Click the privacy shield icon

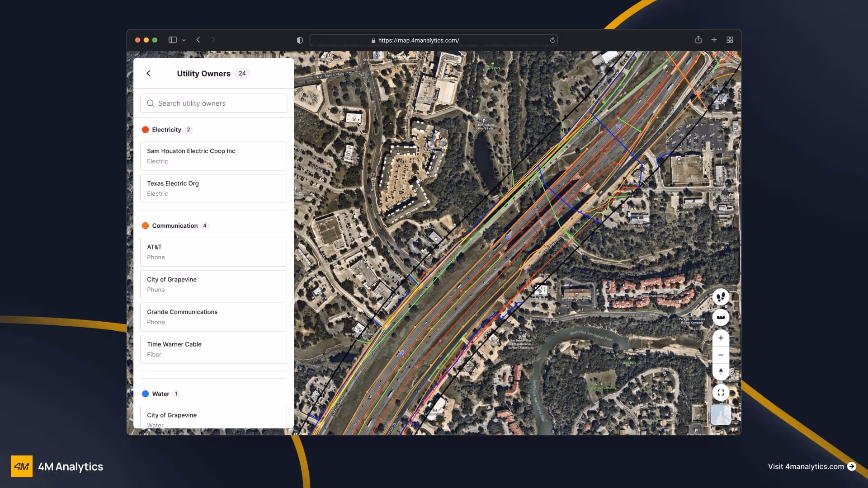point(299,40)
